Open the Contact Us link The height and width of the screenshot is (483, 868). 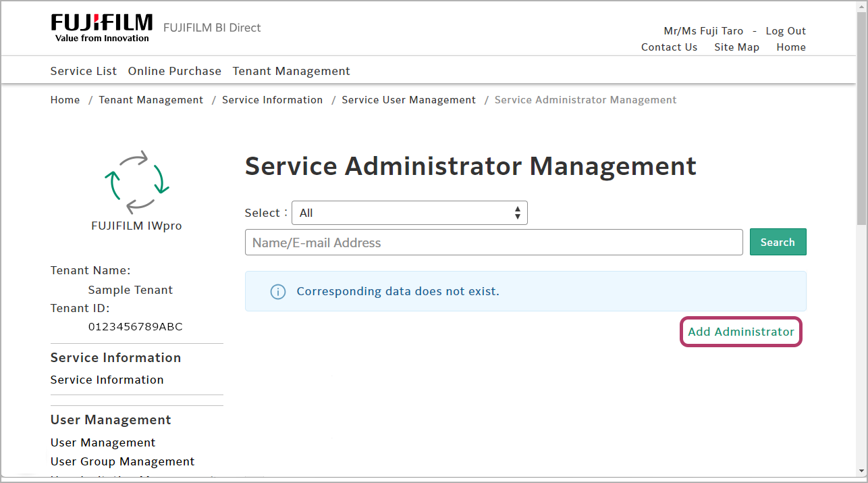click(x=669, y=47)
